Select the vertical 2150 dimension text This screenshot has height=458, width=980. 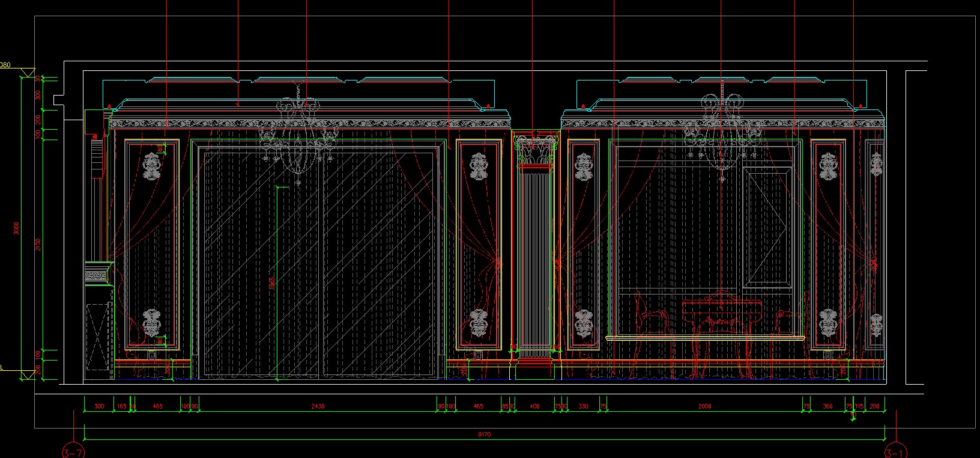[37, 244]
